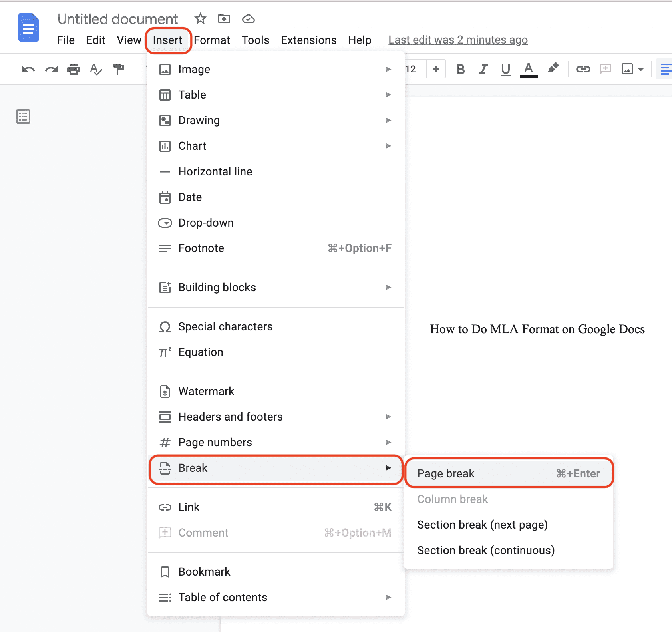
Task: Toggle bold formatting
Action: (460, 69)
